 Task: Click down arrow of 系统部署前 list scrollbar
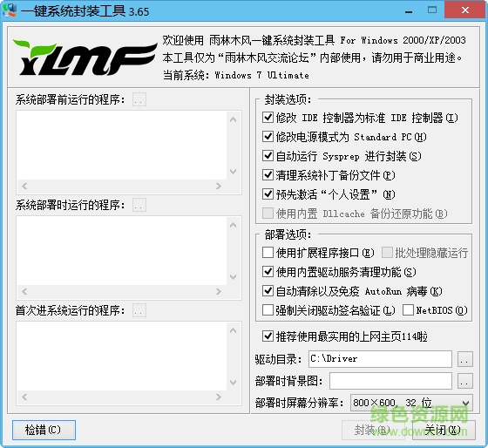(234, 171)
